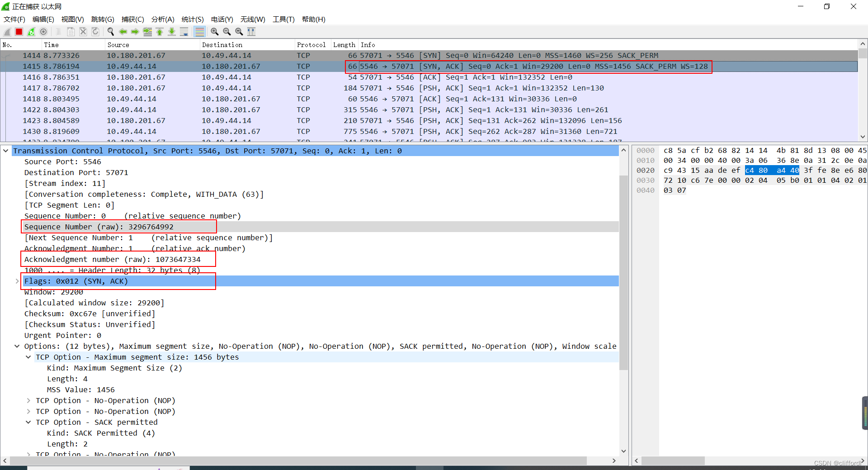Click go to specified packet icon
This screenshot has width=868, height=470.
tap(147, 32)
